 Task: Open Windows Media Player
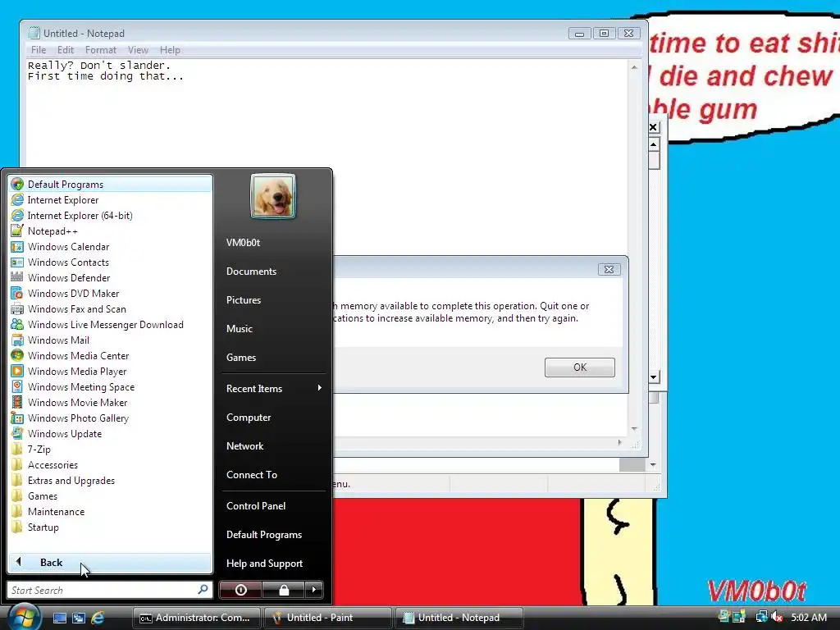click(x=111, y=372)
